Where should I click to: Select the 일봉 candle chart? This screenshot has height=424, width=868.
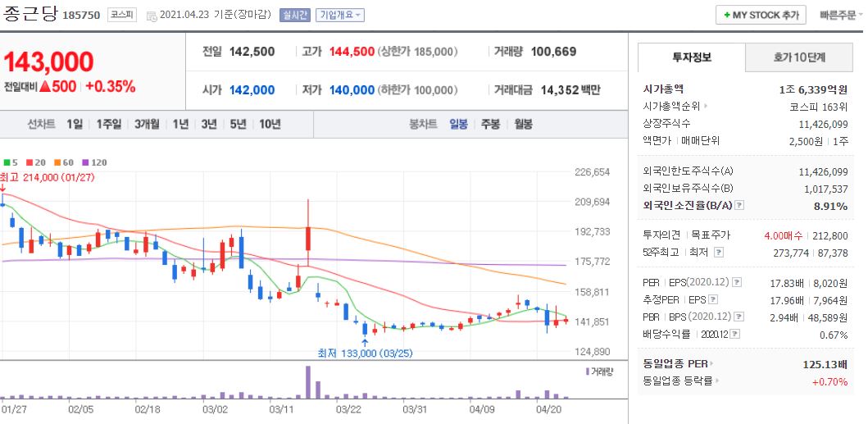(459, 124)
